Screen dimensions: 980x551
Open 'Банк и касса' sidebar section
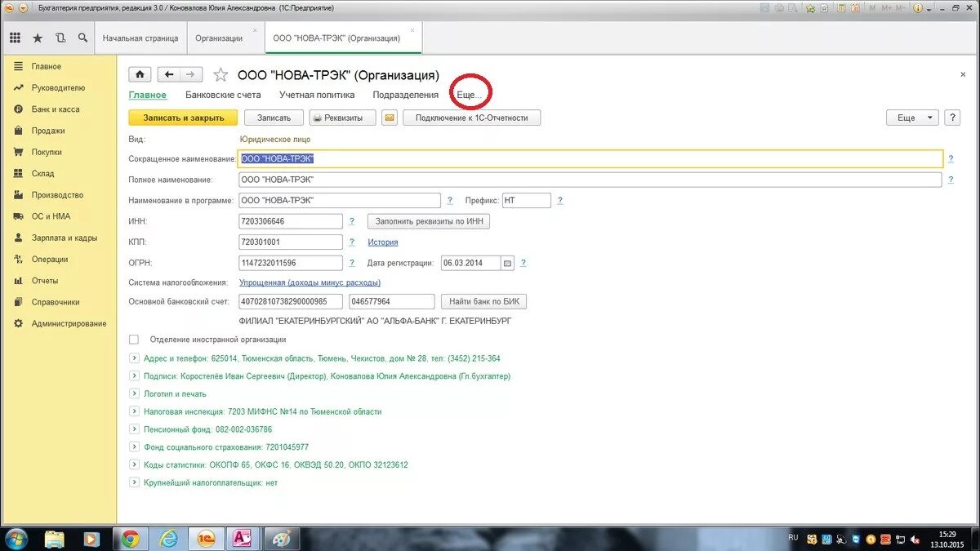pos(56,109)
